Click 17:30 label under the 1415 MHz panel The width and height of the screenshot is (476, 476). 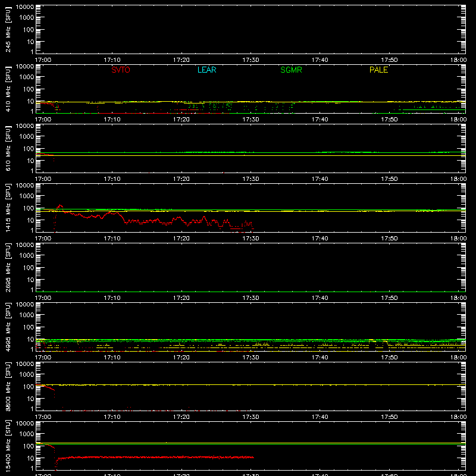click(250, 239)
